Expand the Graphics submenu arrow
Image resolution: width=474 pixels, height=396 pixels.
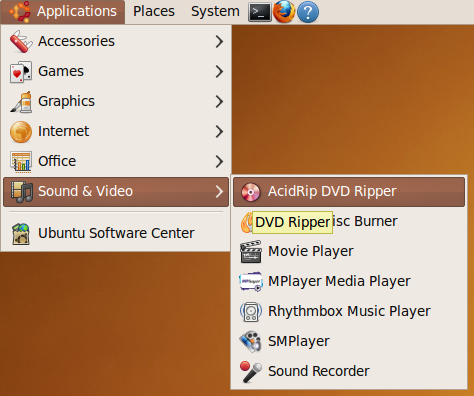[x=219, y=101]
